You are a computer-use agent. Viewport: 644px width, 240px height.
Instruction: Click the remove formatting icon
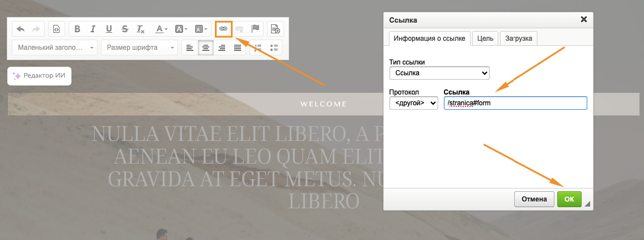point(140,29)
